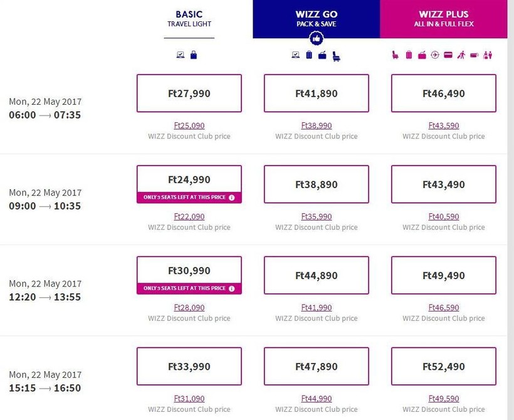This screenshot has width=514, height=420.
Task: Click the WIZZ Plus pink seat icon
Action: coord(396,55)
